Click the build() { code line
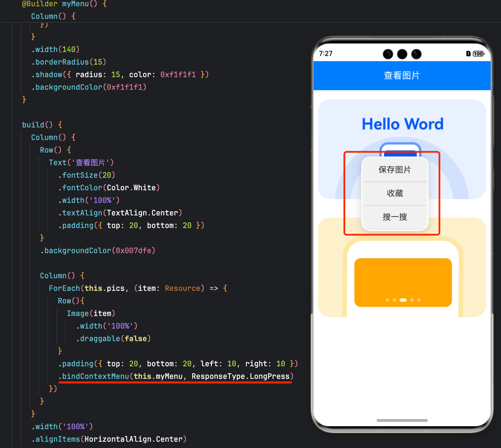Image resolution: width=501 pixels, height=448 pixels. [x=42, y=125]
